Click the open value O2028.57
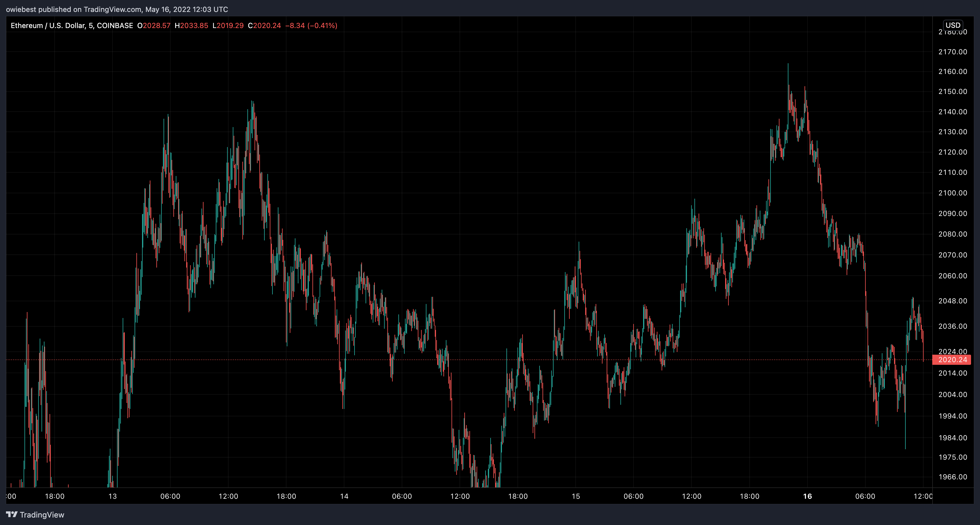 pos(154,25)
